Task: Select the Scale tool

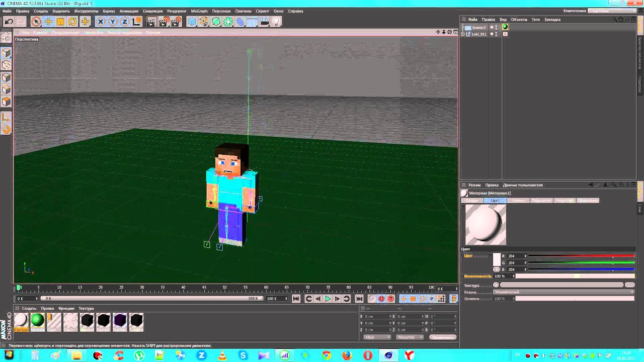Action: point(60,22)
